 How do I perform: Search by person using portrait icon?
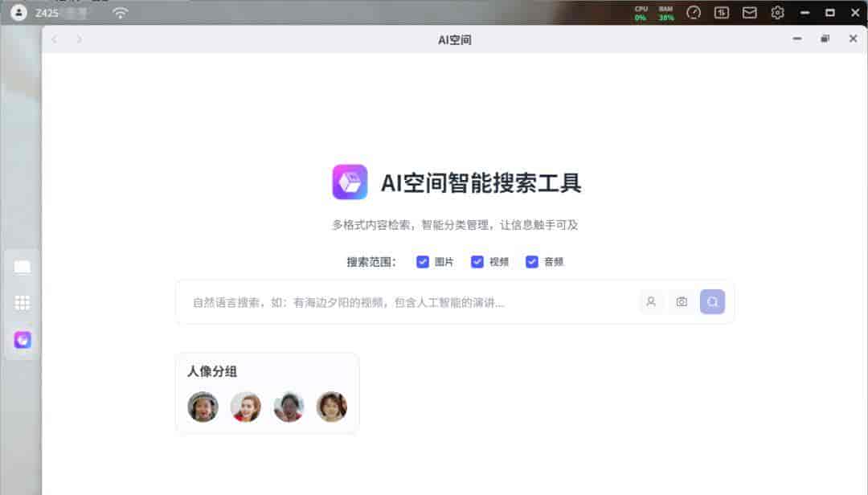click(x=651, y=302)
